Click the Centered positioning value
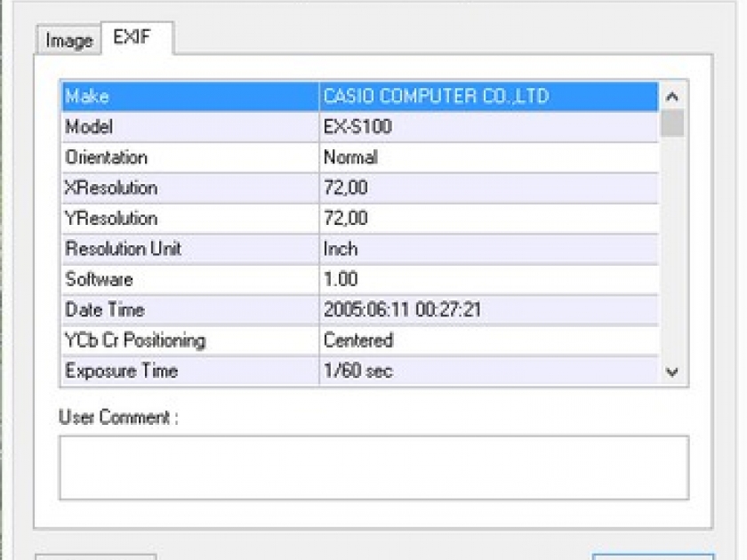This screenshot has height=560, width=747. pos(358,340)
